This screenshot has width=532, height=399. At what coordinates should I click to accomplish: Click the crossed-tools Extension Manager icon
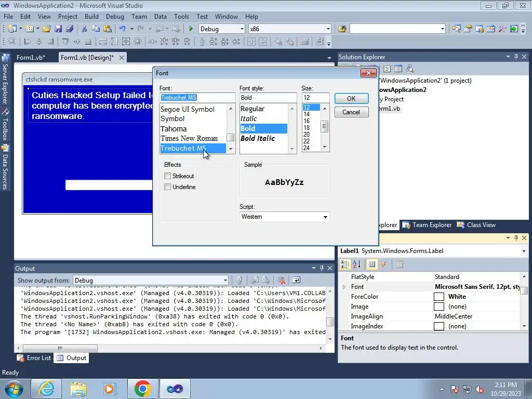(x=502, y=29)
